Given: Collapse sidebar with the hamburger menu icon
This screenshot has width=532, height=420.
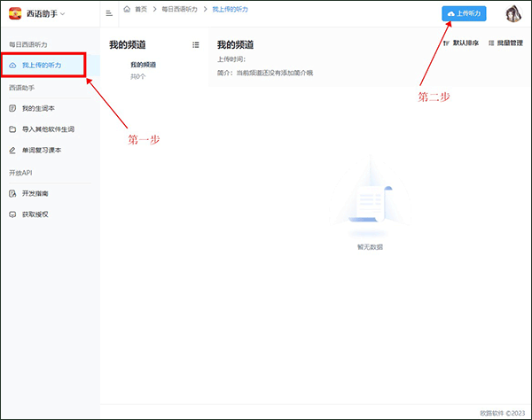Looking at the screenshot, I should [x=108, y=13].
